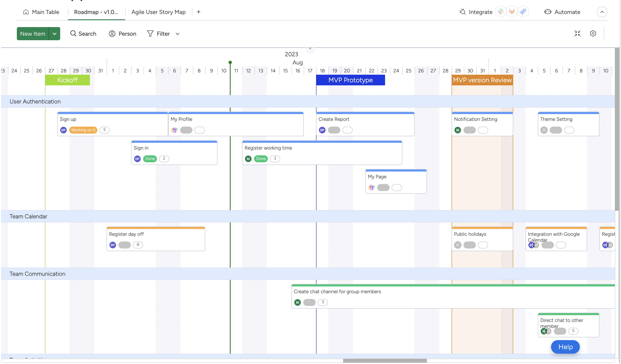Click the Slack integration icon
621x364 pixels.
(x=500, y=12)
